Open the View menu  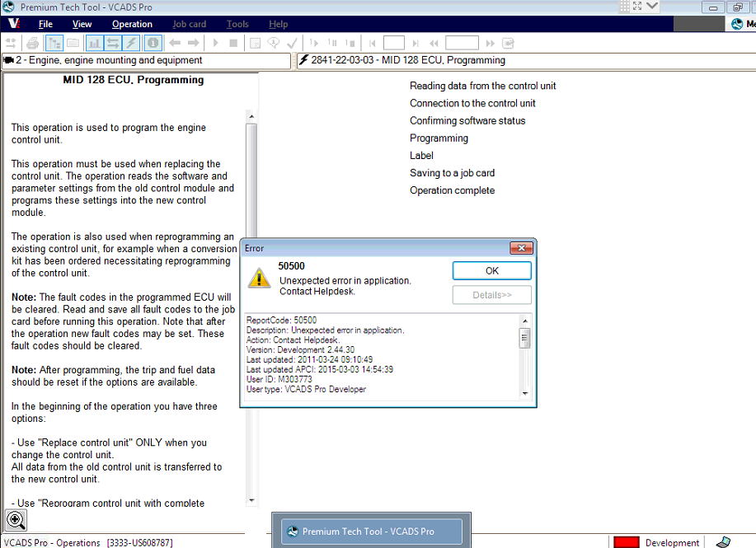(82, 24)
